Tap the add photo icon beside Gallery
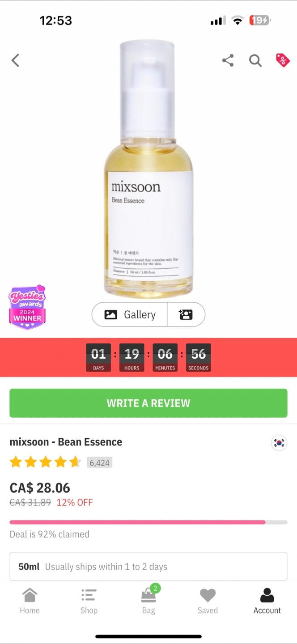The width and height of the screenshot is (297, 644). [186, 314]
